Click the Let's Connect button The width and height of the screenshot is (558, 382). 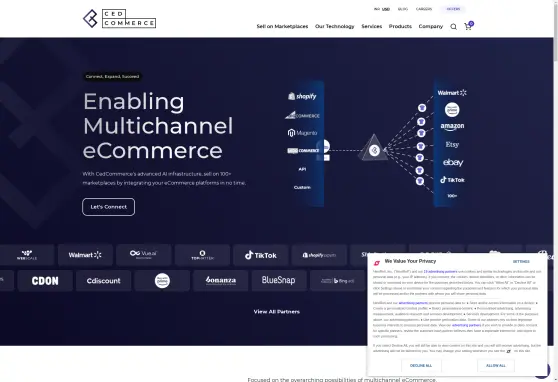(x=109, y=207)
